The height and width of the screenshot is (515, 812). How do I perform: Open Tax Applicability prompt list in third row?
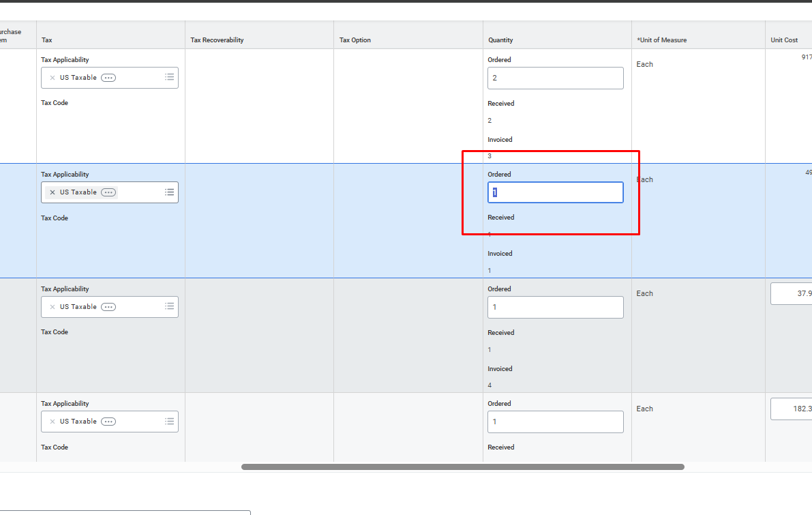[170, 307]
